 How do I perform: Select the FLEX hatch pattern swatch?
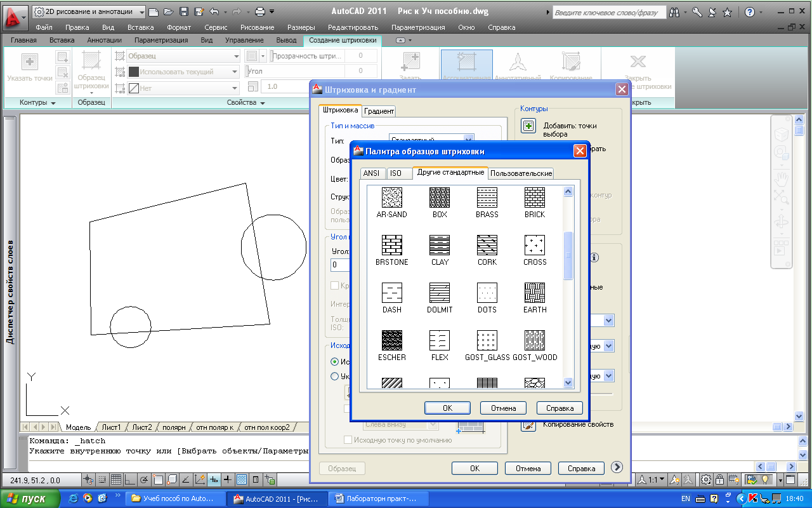pos(440,340)
